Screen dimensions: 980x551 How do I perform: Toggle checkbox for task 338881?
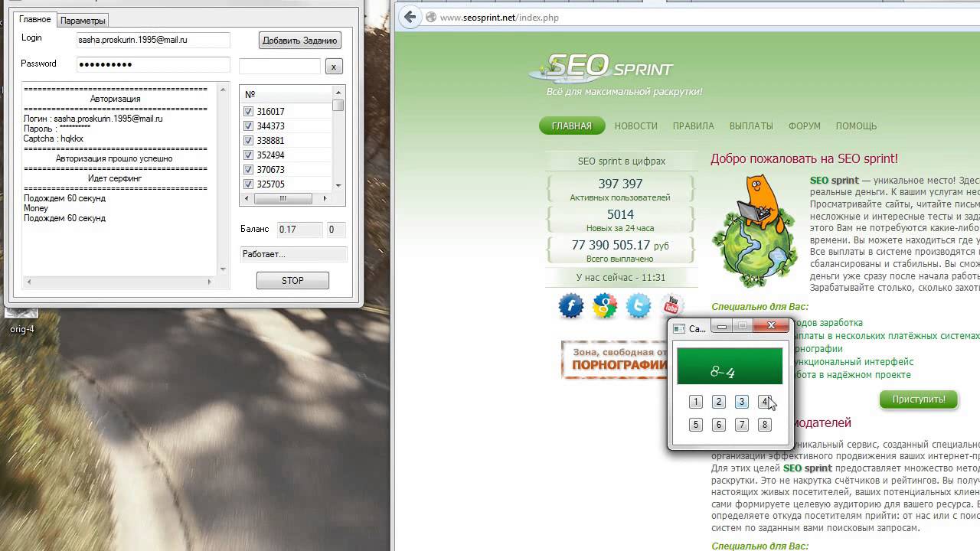pyautogui.click(x=248, y=141)
